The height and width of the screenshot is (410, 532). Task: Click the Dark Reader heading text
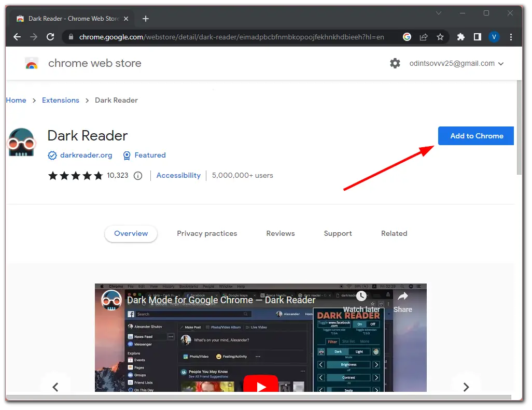pyautogui.click(x=88, y=136)
